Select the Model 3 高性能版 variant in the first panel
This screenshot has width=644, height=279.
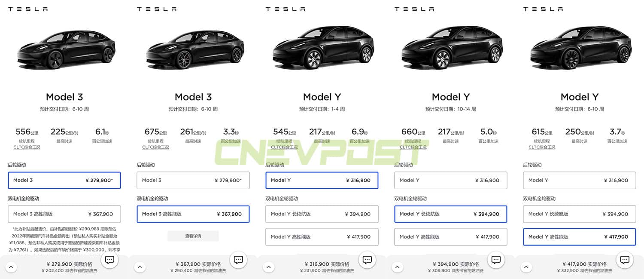point(64,214)
